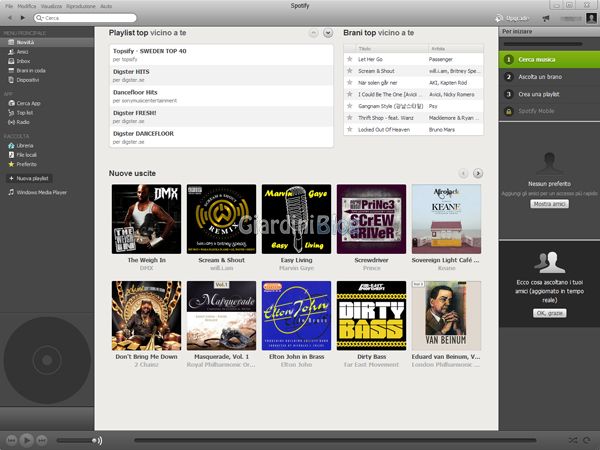Open Scream & Shout remix album cover

221,219
